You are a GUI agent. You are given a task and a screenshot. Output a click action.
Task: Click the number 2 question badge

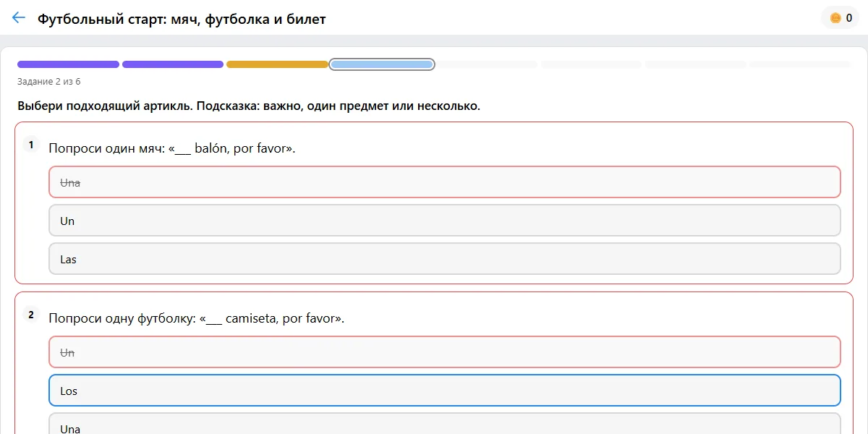tap(31, 315)
